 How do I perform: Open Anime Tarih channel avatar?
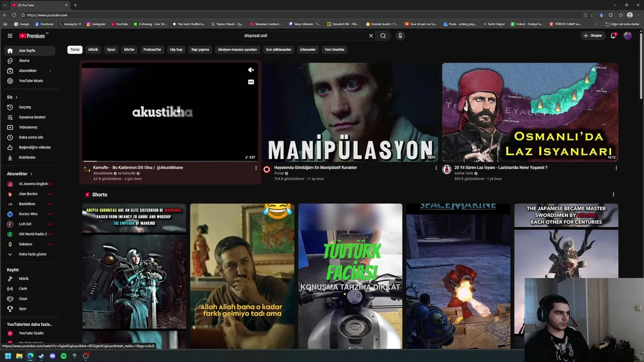click(x=447, y=169)
